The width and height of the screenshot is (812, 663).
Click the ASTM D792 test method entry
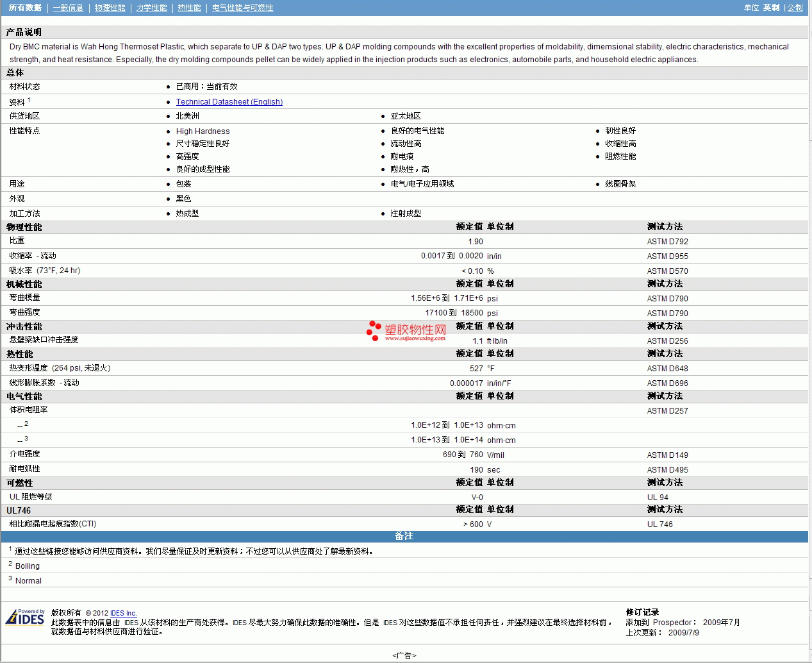coord(667,242)
